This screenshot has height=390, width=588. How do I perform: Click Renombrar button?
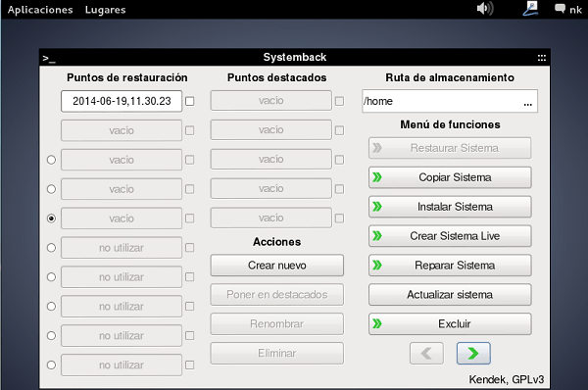tap(276, 323)
